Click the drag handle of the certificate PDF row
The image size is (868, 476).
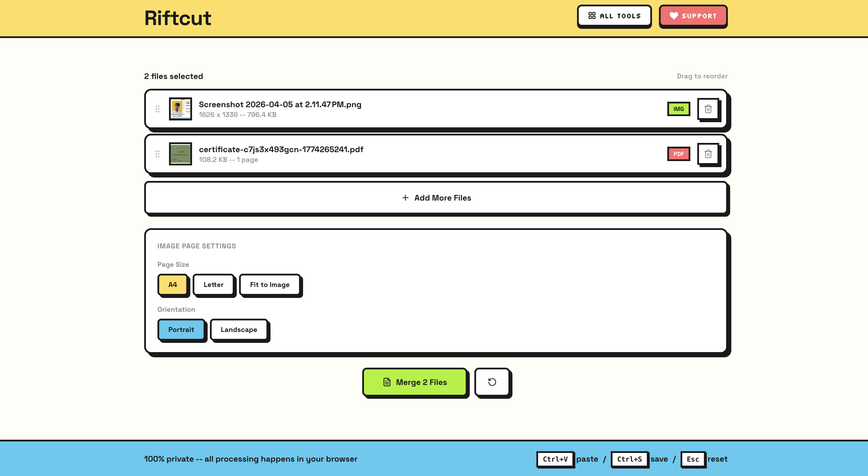(x=157, y=154)
